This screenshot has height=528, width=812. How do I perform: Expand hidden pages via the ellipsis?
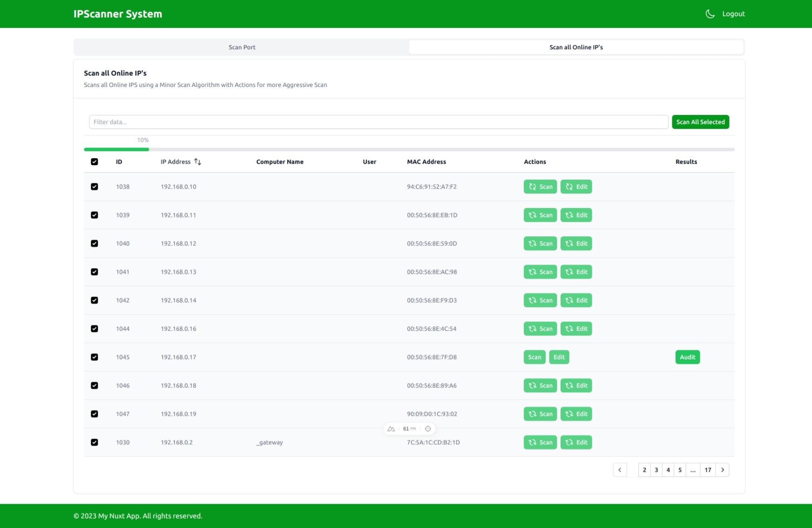tap(693, 470)
